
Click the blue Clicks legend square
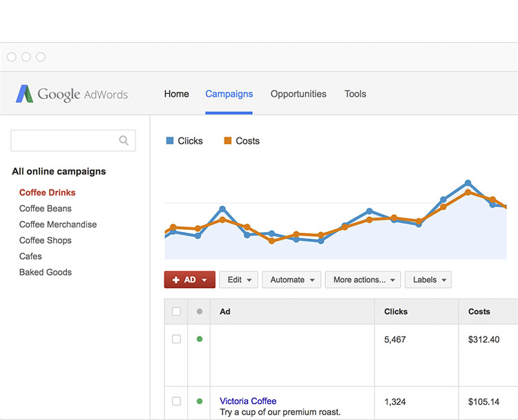[170, 141]
